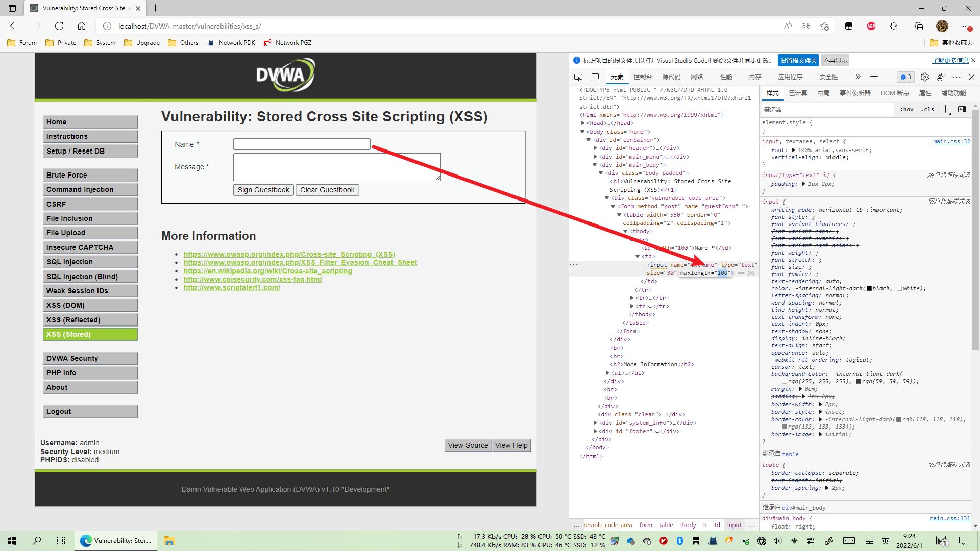This screenshot has width=980, height=551.
Task: Open main.css:32 source link
Action: point(951,141)
